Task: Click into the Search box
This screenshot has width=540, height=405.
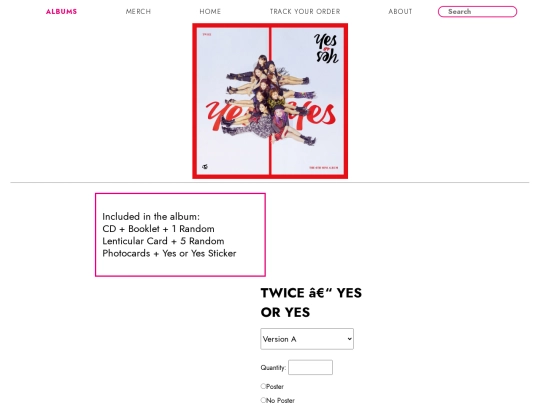Action: (x=477, y=11)
